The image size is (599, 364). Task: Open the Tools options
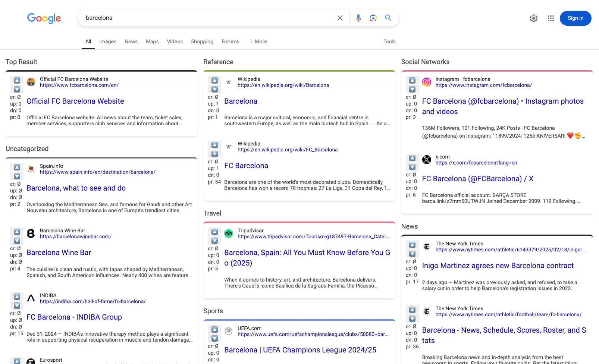[389, 41]
